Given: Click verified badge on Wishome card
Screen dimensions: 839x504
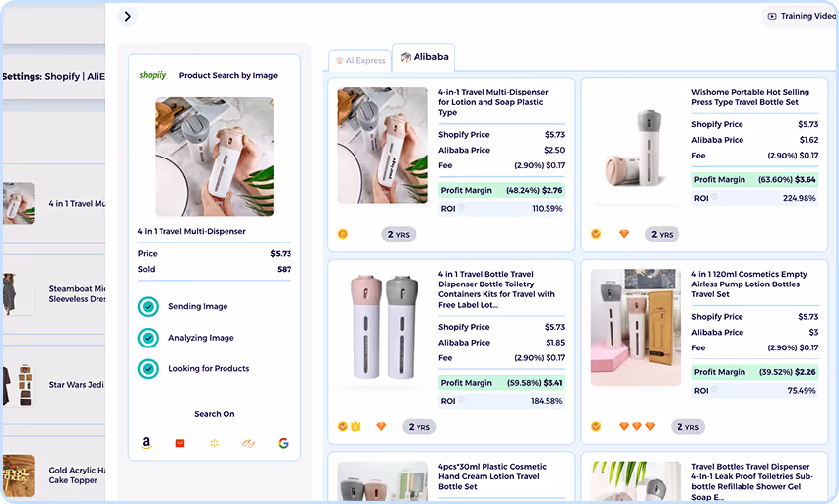Looking at the screenshot, I should (596, 234).
